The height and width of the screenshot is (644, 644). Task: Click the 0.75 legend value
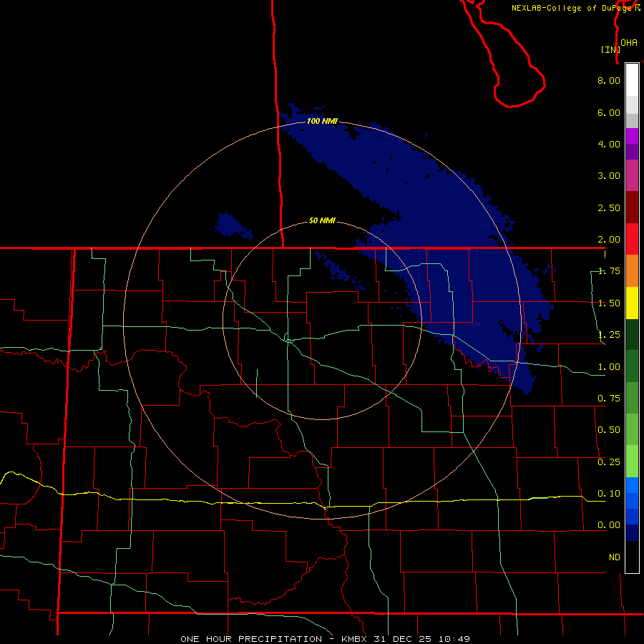[609, 399]
